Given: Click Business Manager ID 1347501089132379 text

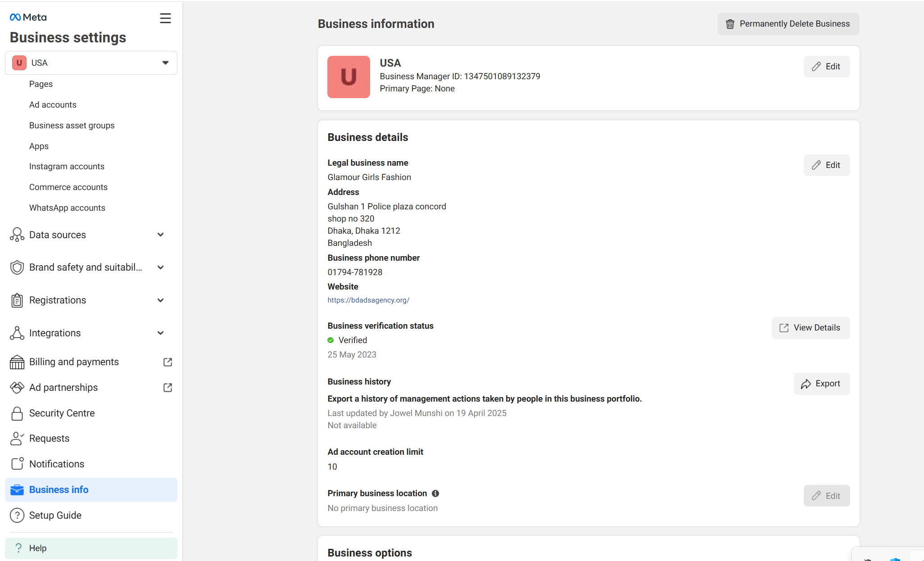Looking at the screenshot, I should 460,77.
